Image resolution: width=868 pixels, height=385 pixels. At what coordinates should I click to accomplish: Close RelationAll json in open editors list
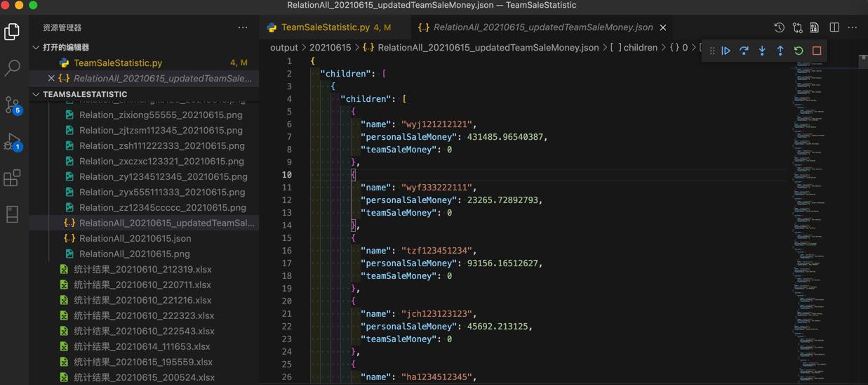click(x=51, y=78)
